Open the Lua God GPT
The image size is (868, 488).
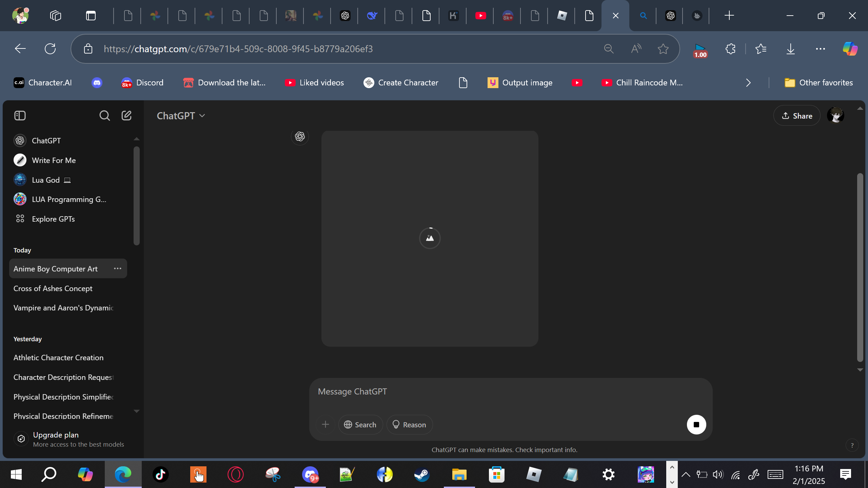[46, 180]
